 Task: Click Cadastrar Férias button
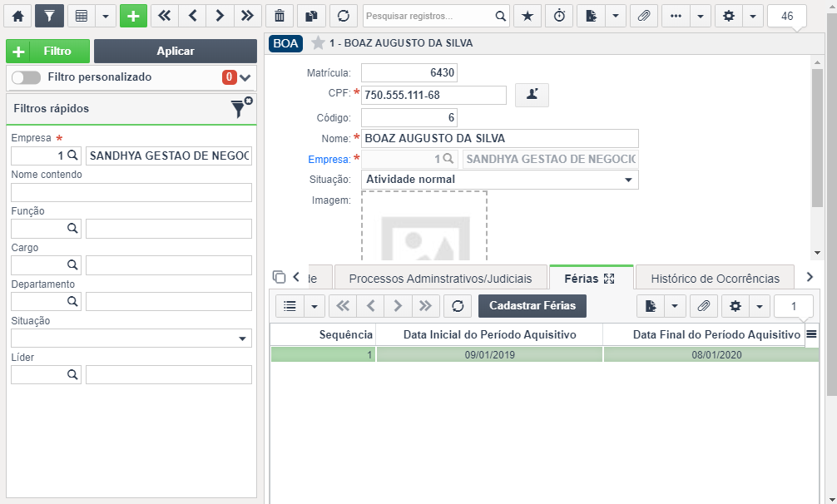(x=532, y=305)
